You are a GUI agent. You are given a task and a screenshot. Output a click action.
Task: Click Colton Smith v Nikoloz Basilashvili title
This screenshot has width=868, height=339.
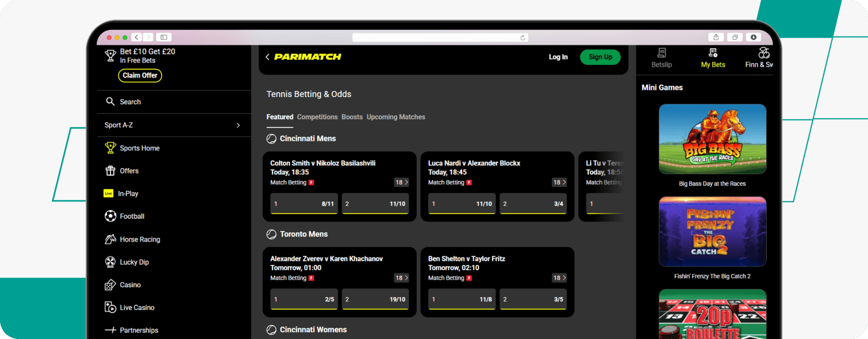pyautogui.click(x=323, y=163)
